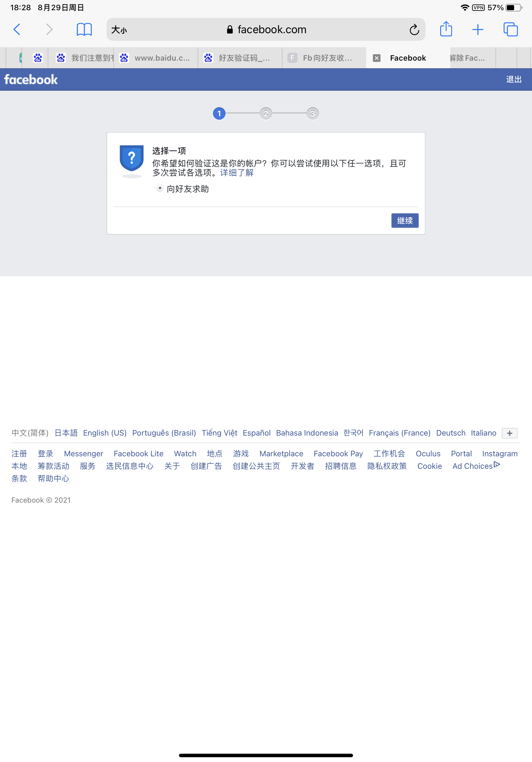This screenshot has height=762, width=532.
Task: Add a new tab with plus icon
Action: (x=477, y=30)
